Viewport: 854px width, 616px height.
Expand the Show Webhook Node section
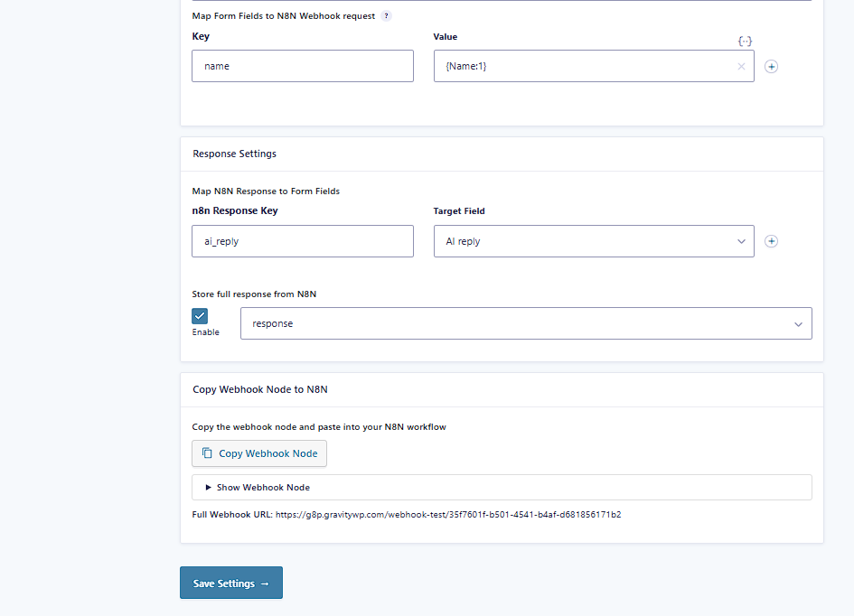click(258, 487)
